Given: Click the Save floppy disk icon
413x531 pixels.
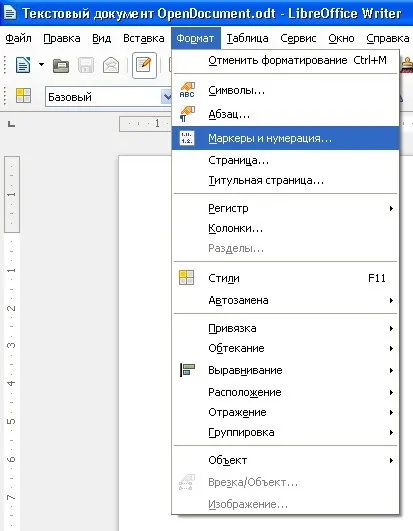Looking at the screenshot, I should (86, 65).
